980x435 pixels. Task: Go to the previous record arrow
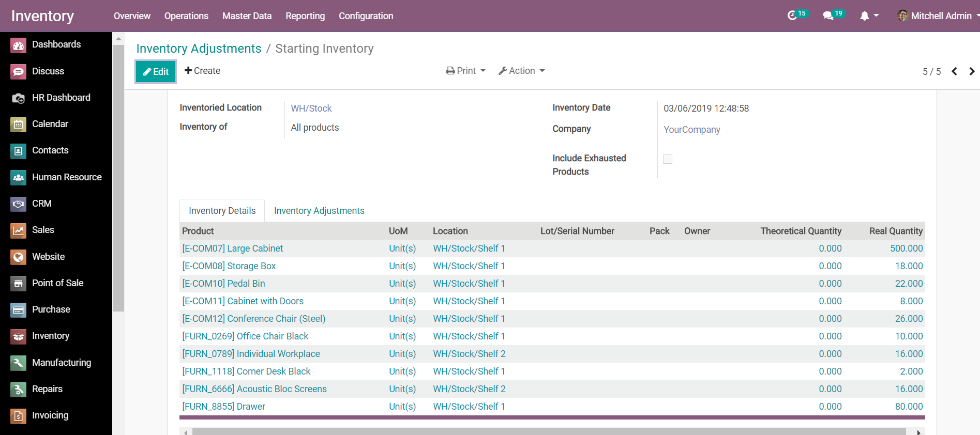click(955, 71)
